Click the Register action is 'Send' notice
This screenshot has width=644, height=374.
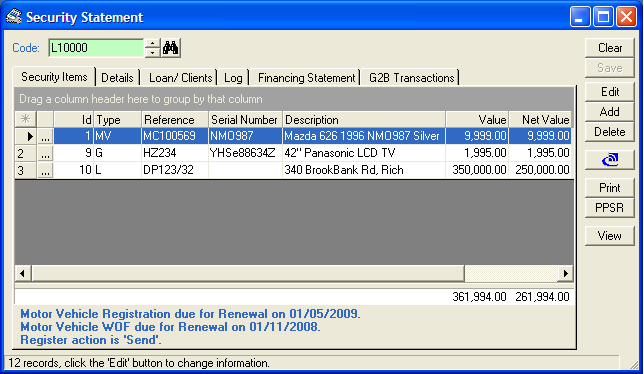point(91,340)
